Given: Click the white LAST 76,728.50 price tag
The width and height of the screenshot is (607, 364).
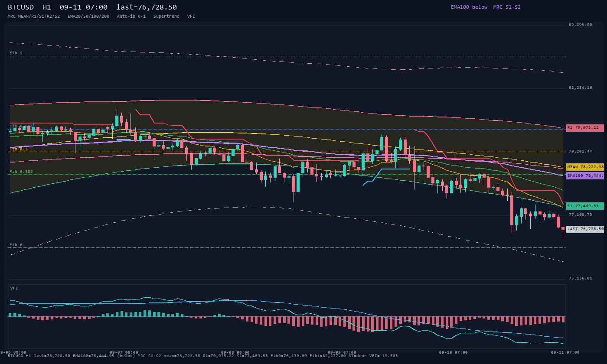Looking at the screenshot, I should coord(585,229).
